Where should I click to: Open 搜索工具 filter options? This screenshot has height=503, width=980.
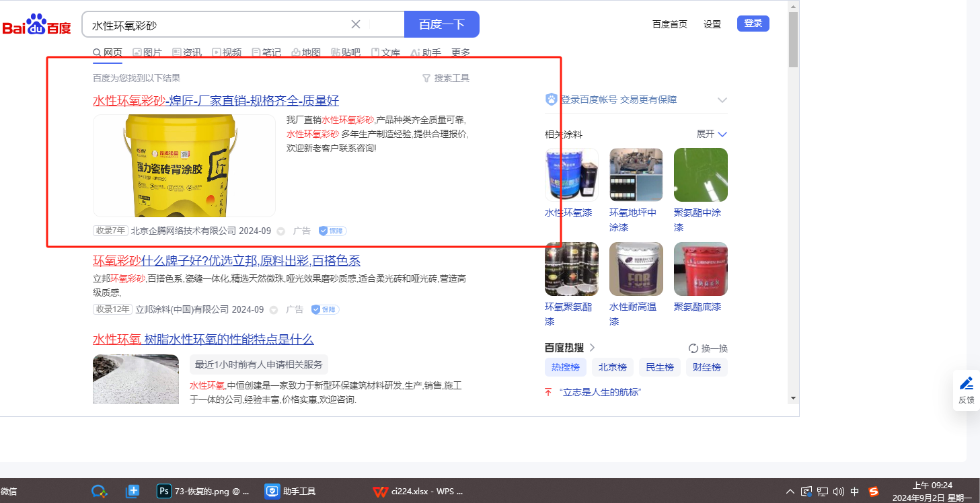point(445,78)
